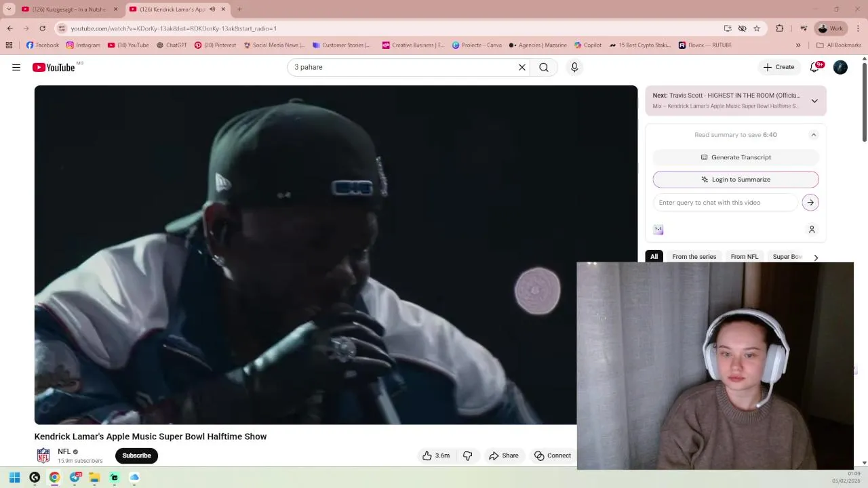Toggle third-party cookies eye icon in address bar

pos(743,28)
